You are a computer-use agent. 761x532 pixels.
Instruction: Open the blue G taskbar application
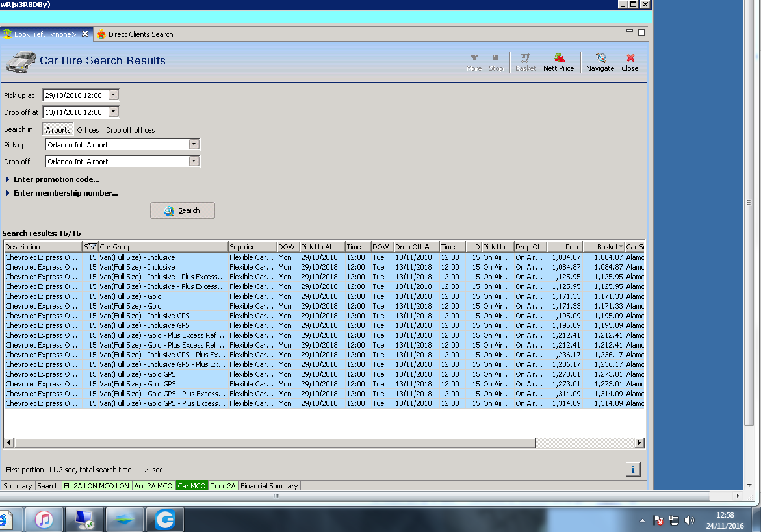pyautogui.click(x=165, y=520)
